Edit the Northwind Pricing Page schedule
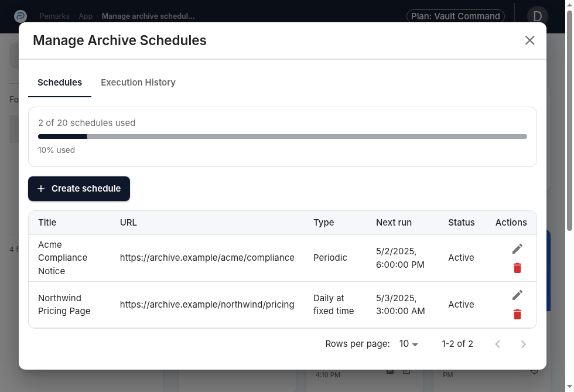574x392 pixels. pos(517,295)
